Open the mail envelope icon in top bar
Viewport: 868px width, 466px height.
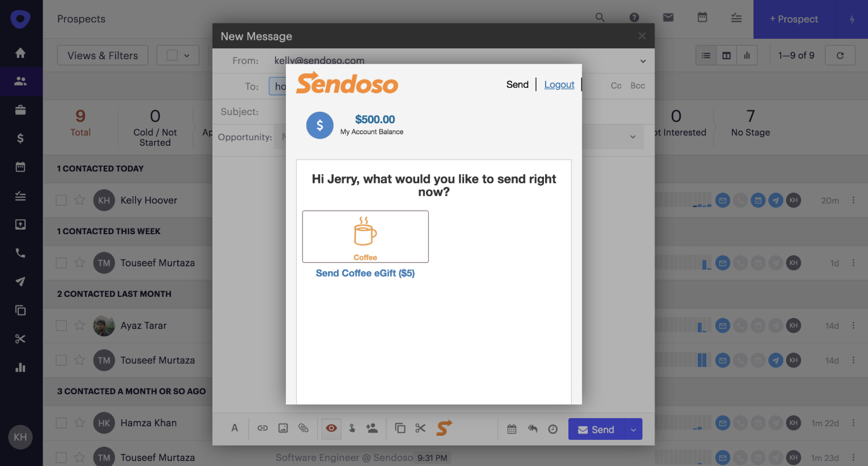click(668, 18)
